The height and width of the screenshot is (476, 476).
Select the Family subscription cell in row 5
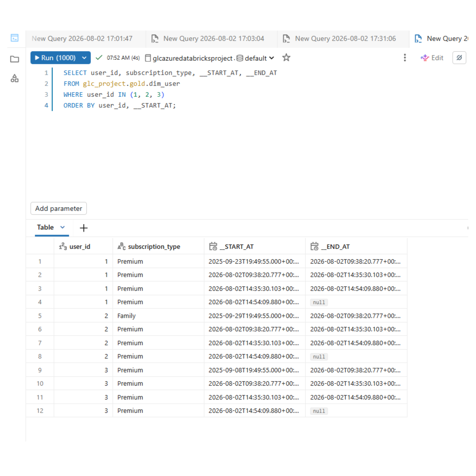pos(159,316)
